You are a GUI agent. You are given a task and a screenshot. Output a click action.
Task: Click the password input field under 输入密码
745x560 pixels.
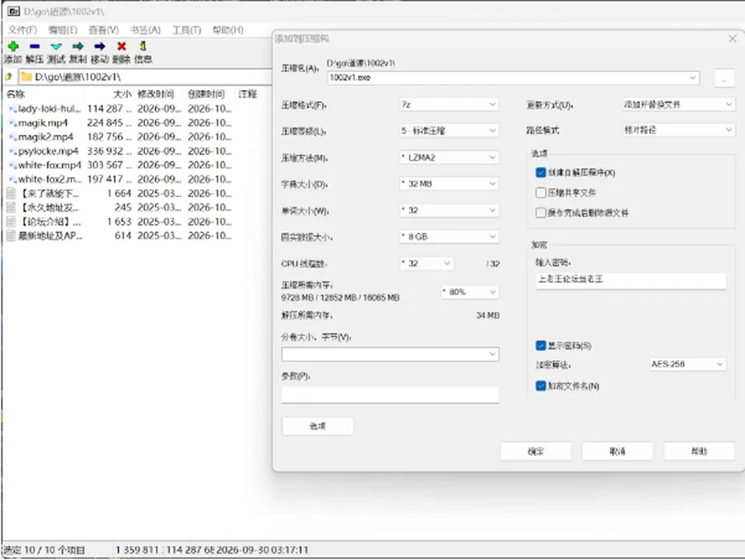coord(631,280)
